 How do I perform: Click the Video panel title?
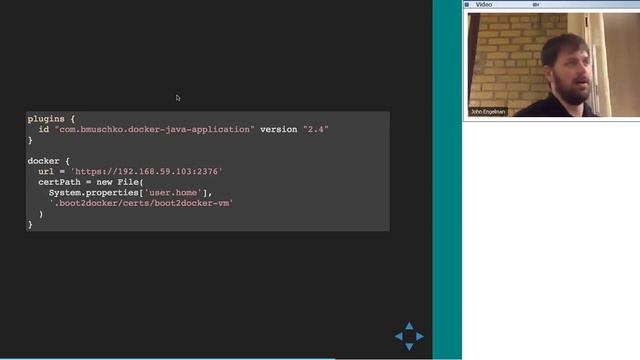point(484,4)
